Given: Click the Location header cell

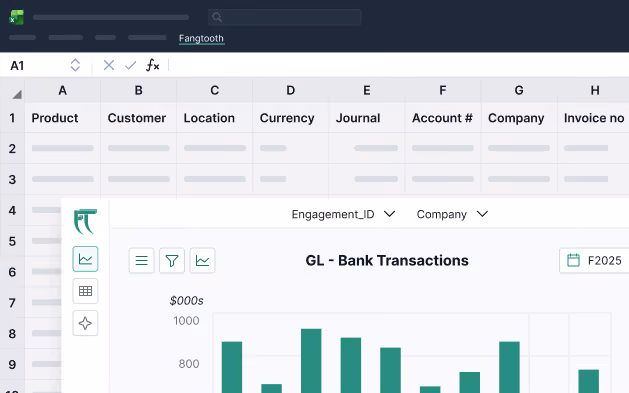Looking at the screenshot, I should [x=215, y=118].
